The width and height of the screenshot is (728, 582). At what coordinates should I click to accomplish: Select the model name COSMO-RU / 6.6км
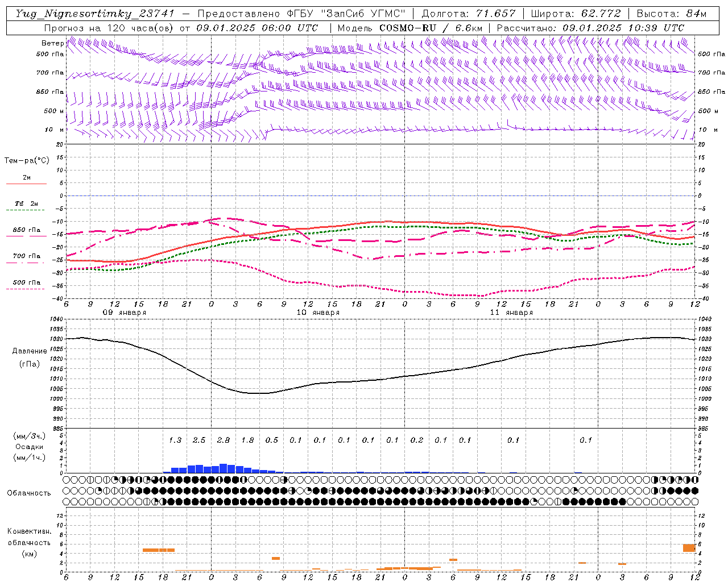coord(431,28)
